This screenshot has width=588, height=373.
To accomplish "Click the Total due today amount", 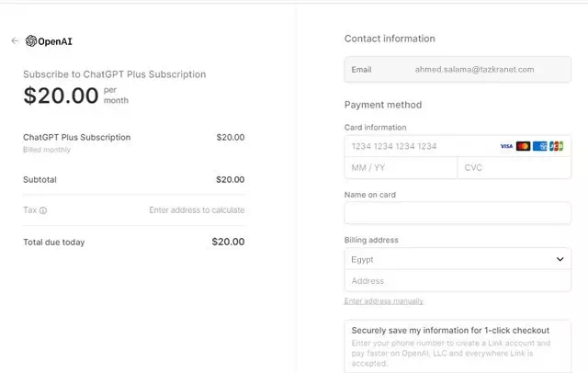I will (228, 242).
